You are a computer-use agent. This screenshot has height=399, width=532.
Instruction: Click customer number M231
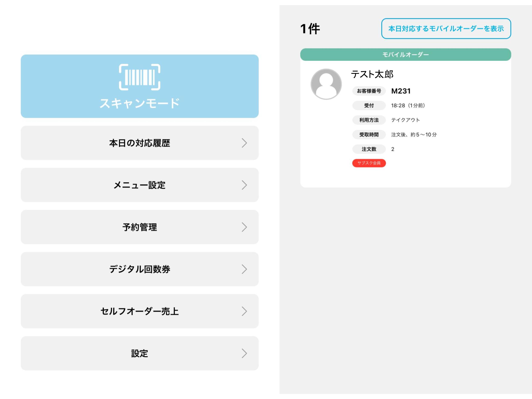point(401,91)
